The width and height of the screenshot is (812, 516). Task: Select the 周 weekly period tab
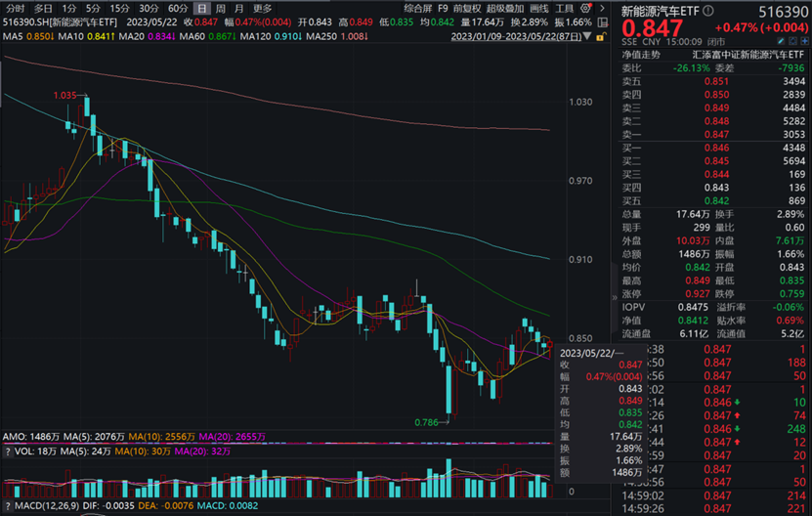click(220, 8)
